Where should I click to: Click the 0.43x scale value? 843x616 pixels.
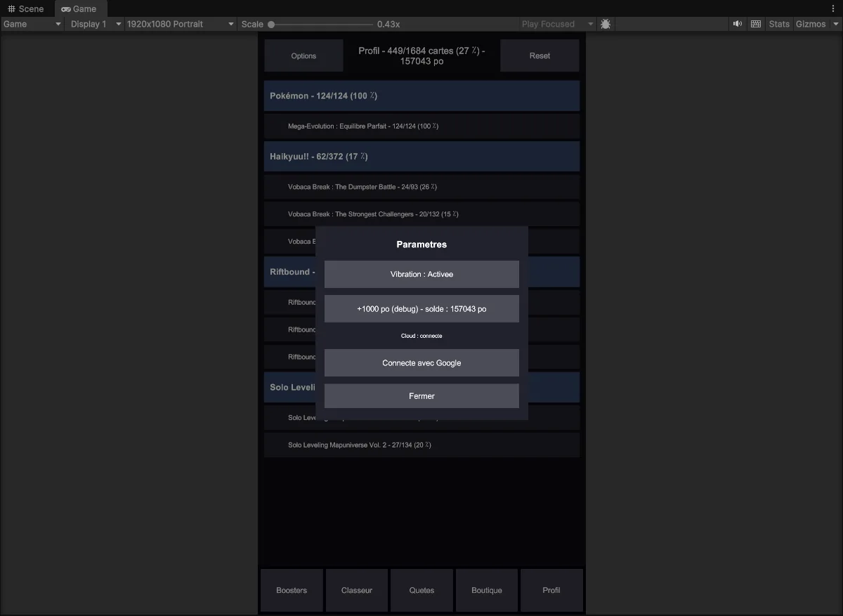point(388,24)
